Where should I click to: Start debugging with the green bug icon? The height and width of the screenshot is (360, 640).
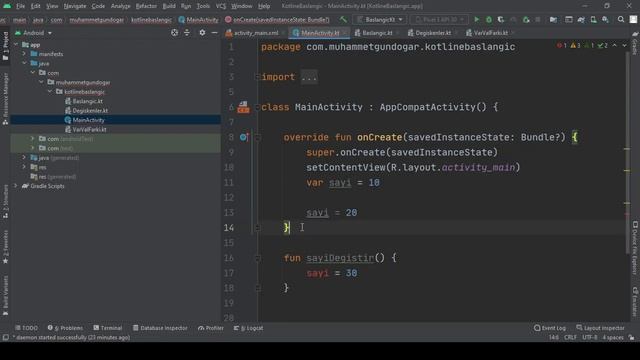489,20
